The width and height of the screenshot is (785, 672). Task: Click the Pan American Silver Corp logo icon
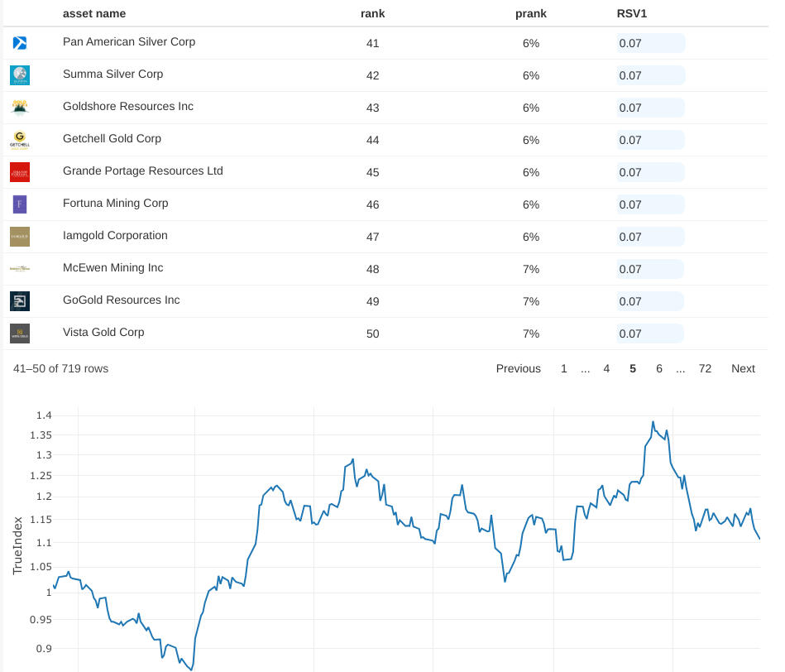[20, 43]
